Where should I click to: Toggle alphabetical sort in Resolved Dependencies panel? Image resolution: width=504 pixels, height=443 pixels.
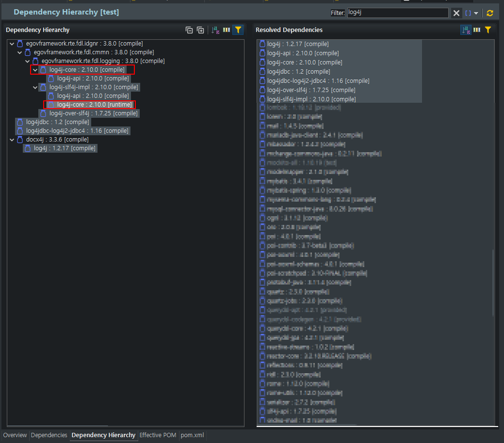click(466, 30)
